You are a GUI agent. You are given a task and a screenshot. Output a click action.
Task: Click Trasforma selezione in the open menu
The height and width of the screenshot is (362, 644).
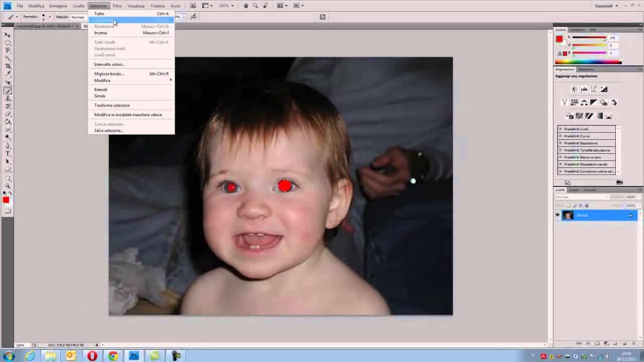(112, 105)
